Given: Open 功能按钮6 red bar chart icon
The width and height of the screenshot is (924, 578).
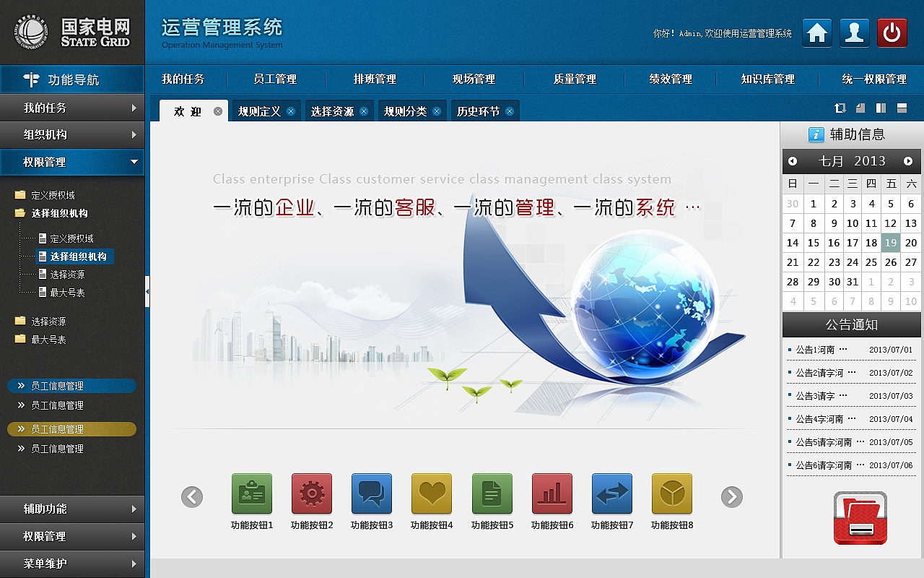Looking at the screenshot, I should click(552, 493).
